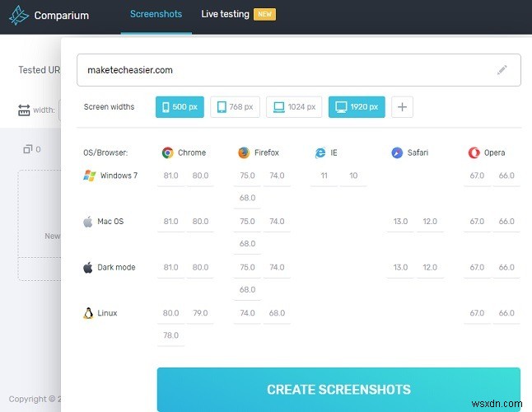Add a custom screen width with the plus button
The width and height of the screenshot is (532, 412).
click(402, 107)
